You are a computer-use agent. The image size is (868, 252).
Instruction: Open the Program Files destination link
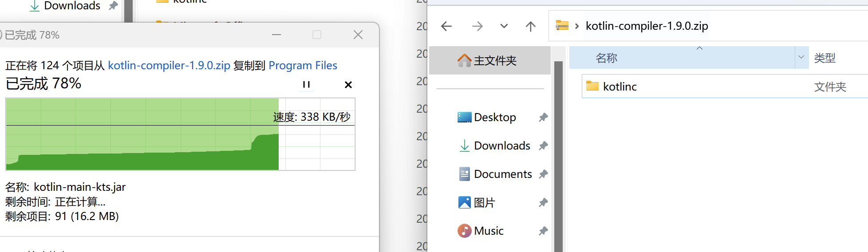pyautogui.click(x=303, y=65)
